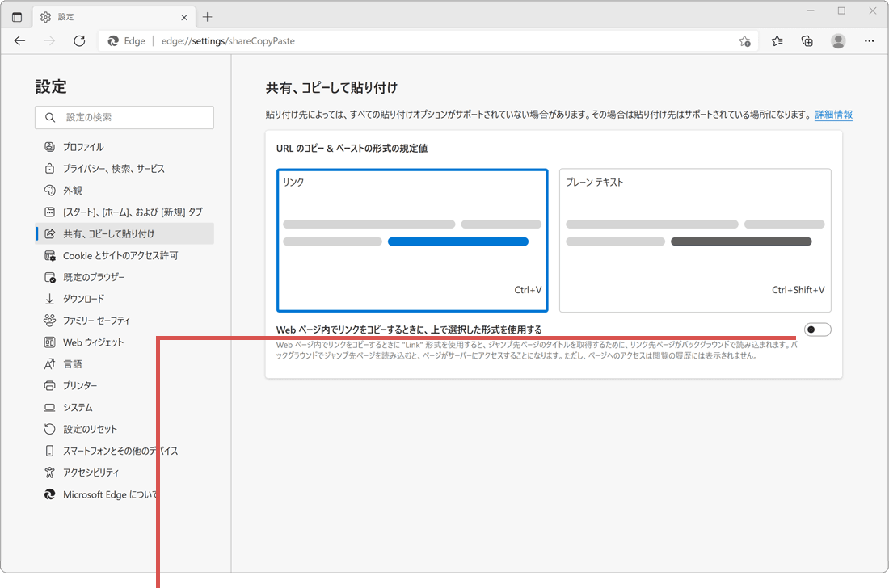Go back with the back arrow
Screen dimensions: 889x588
click(x=20, y=40)
